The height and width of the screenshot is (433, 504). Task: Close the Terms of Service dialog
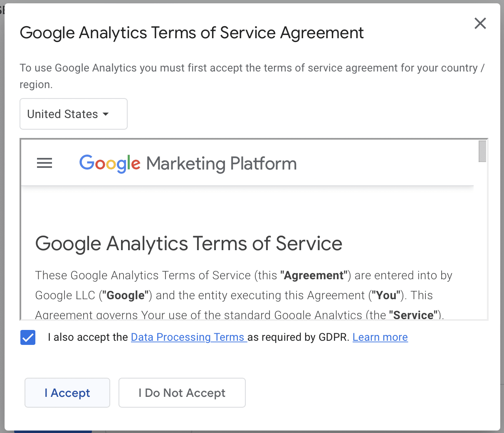point(480,23)
